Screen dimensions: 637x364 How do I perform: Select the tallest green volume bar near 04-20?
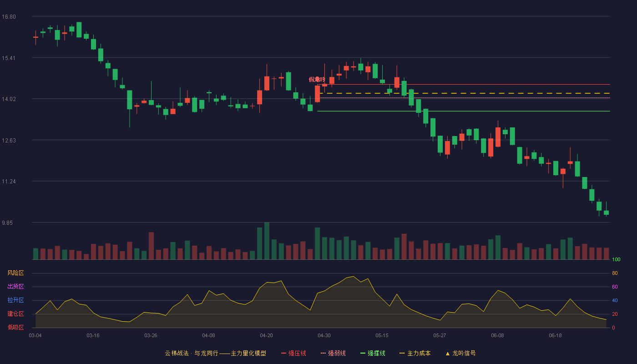click(267, 241)
